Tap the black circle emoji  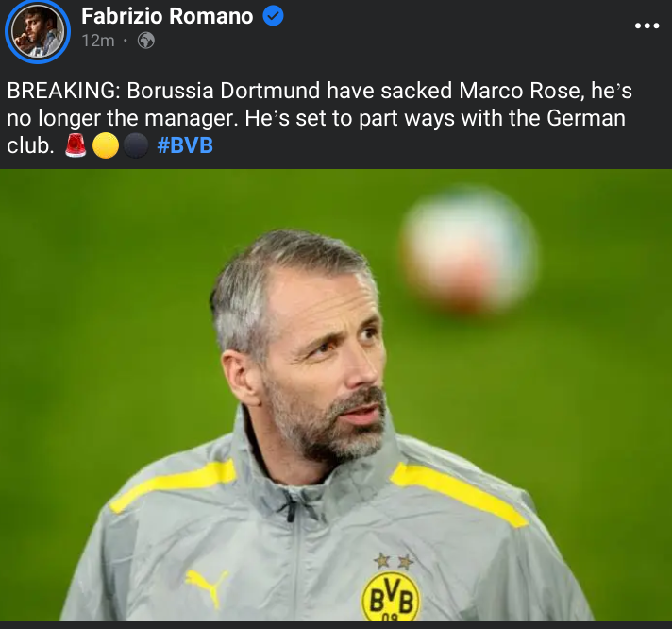click(135, 145)
